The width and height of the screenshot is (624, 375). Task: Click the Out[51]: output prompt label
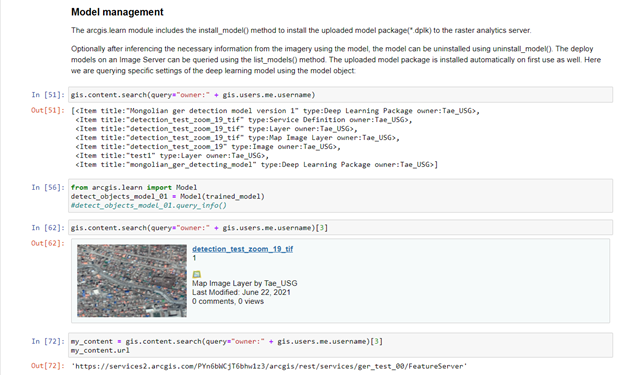[48, 110]
